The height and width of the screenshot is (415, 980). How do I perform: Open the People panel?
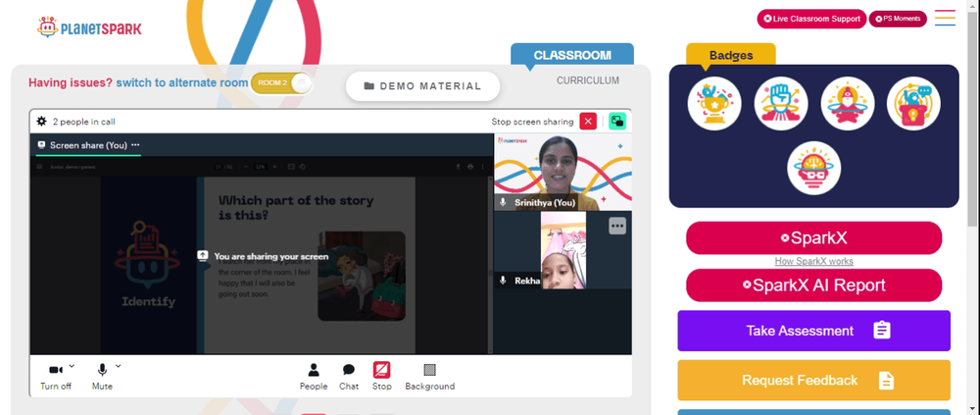pos(314,377)
